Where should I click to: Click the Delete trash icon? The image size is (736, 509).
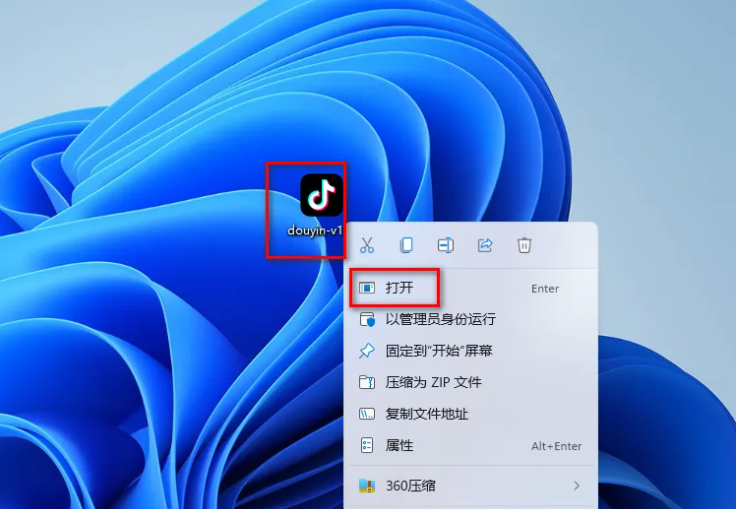pos(524,245)
